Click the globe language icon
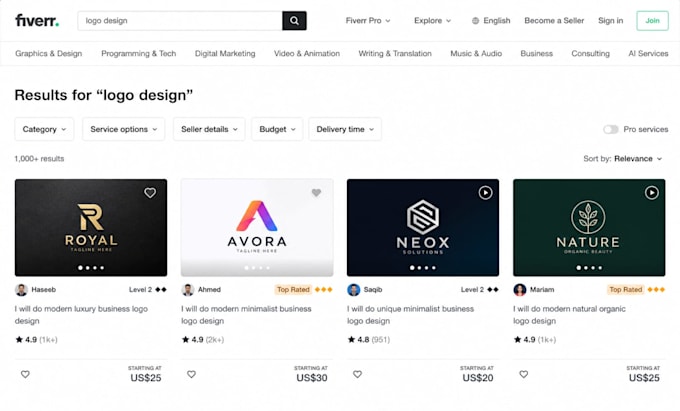 point(475,21)
